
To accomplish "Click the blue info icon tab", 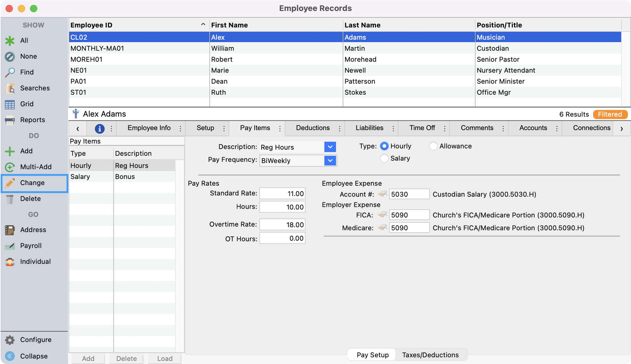I will [99, 129].
